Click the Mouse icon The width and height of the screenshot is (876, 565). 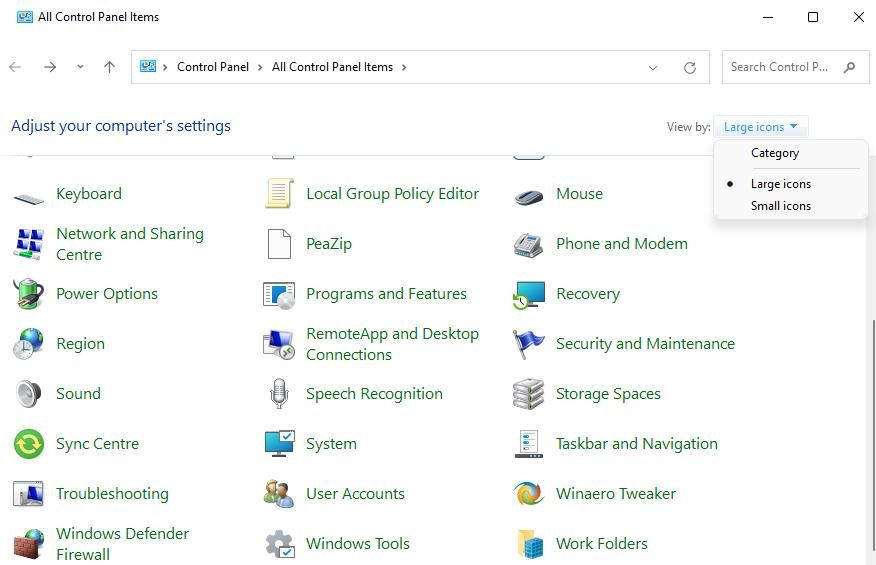pyautogui.click(x=529, y=195)
